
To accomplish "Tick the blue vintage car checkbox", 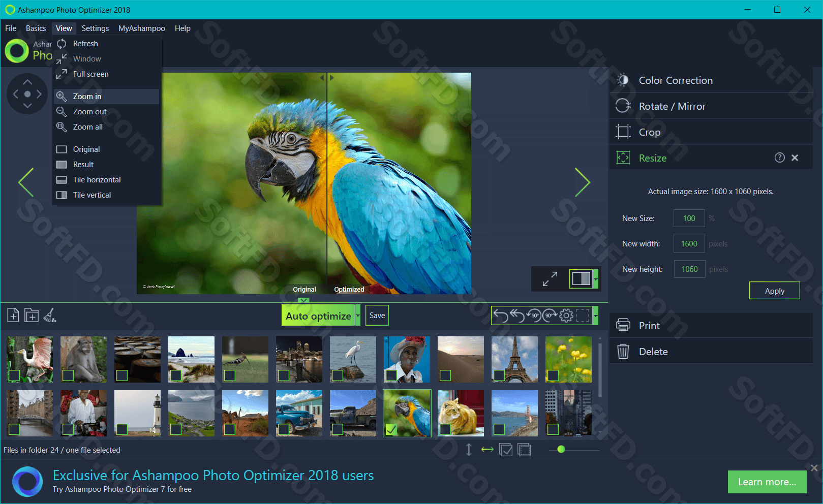I will (x=284, y=429).
